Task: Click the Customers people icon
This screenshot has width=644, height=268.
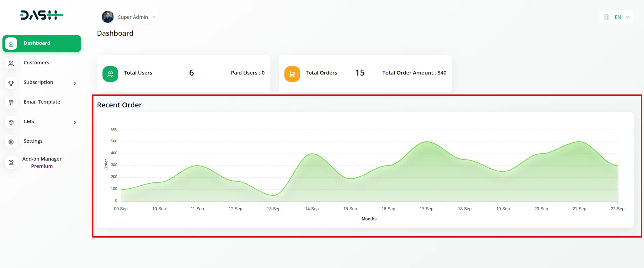Action: pos(11,63)
